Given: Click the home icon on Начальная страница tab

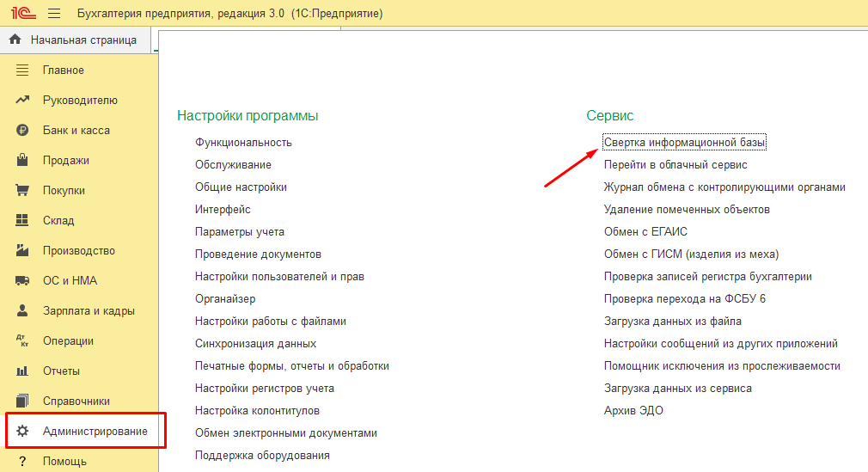Looking at the screenshot, I should pyautogui.click(x=15, y=40).
